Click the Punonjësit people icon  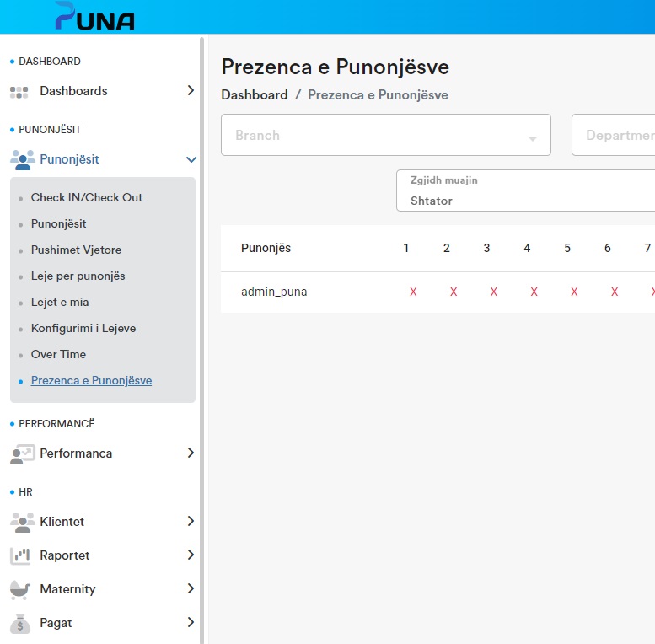[x=22, y=159]
